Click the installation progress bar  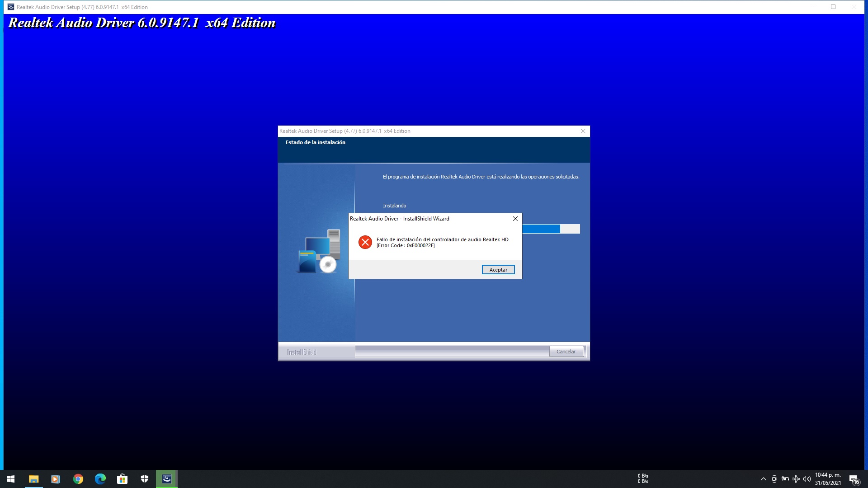click(x=551, y=229)
